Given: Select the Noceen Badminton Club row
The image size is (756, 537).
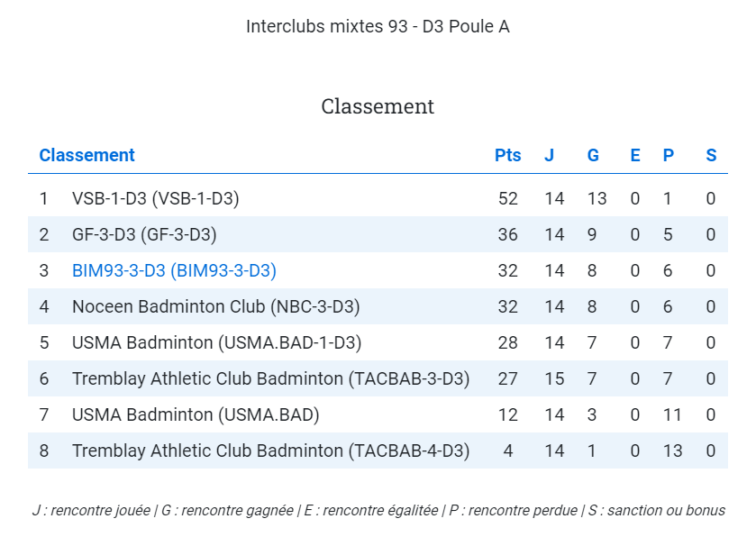Looking at the screenshot, I should (378, 306).
